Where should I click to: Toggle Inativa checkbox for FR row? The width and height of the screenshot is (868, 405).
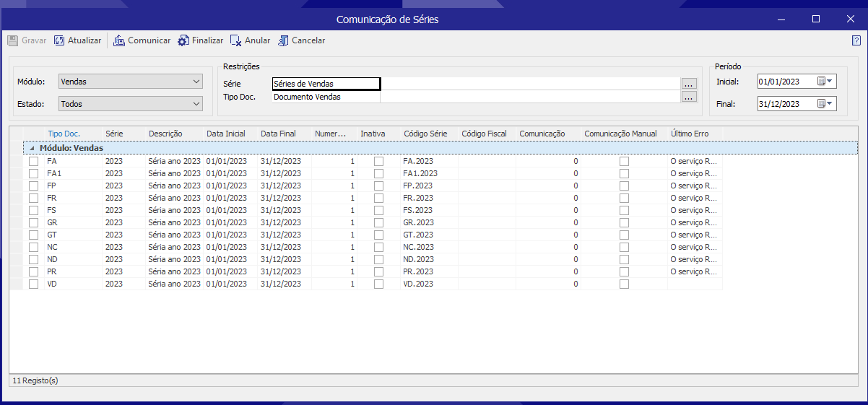(x=378, y=198)
